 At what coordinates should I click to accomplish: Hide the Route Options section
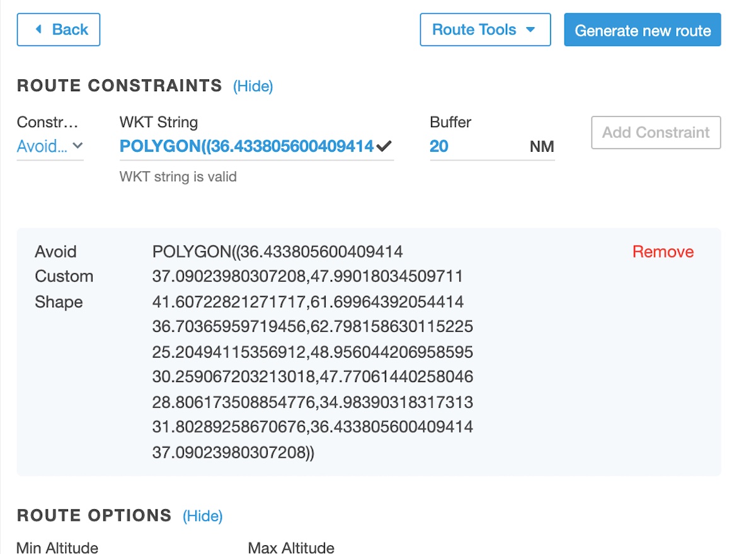202,516
